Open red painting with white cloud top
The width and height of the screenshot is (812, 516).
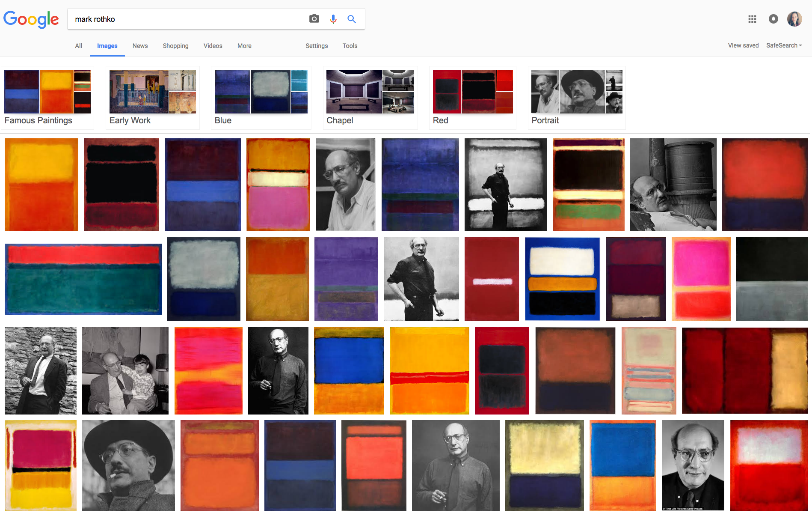pos(769,465)
